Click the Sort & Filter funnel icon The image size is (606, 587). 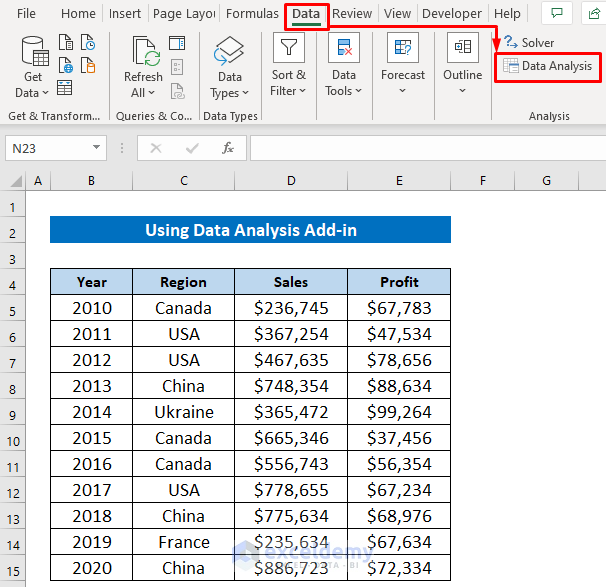(289, 48)
